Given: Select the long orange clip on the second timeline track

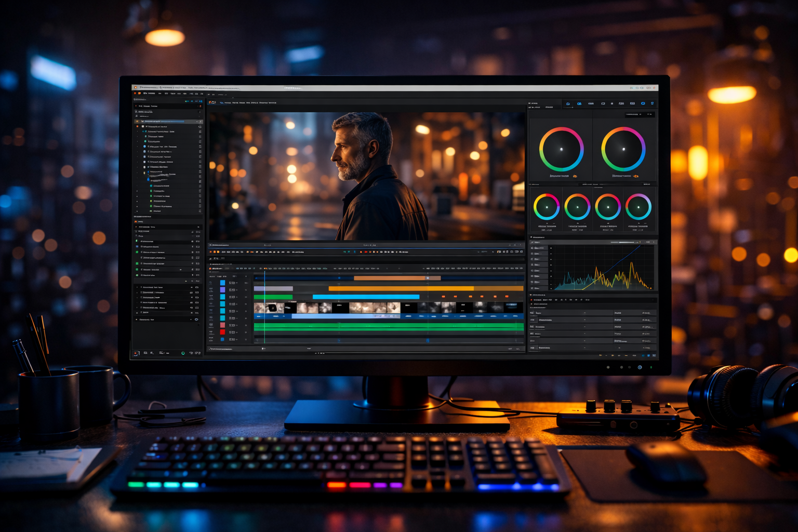Looking at the screenshot, I should click(x=400, y=288).
